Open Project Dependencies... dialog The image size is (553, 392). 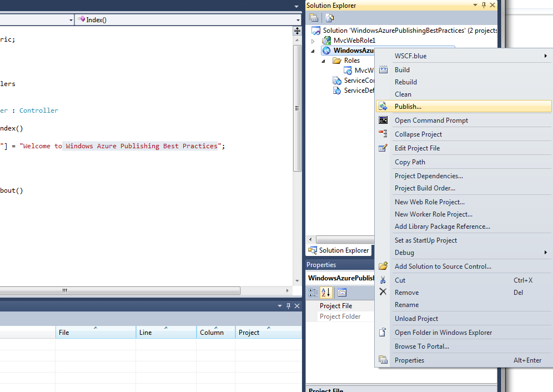[x=464, y=175]
